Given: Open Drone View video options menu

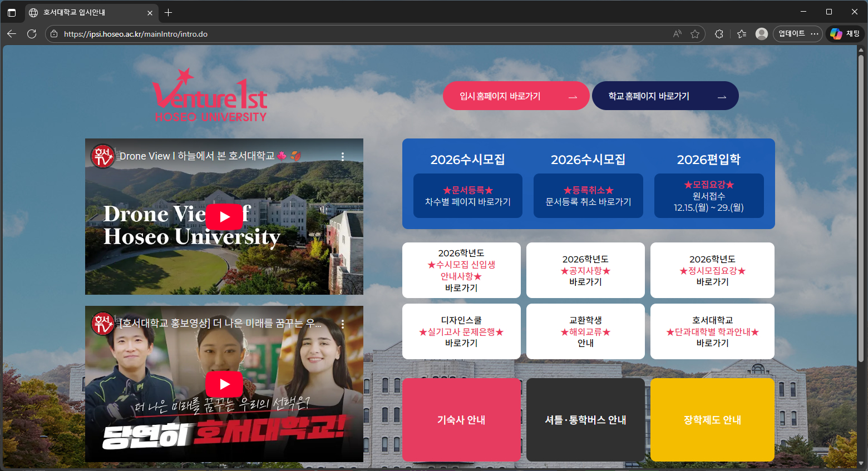Looking at the screenshot, I should [343, 156].
